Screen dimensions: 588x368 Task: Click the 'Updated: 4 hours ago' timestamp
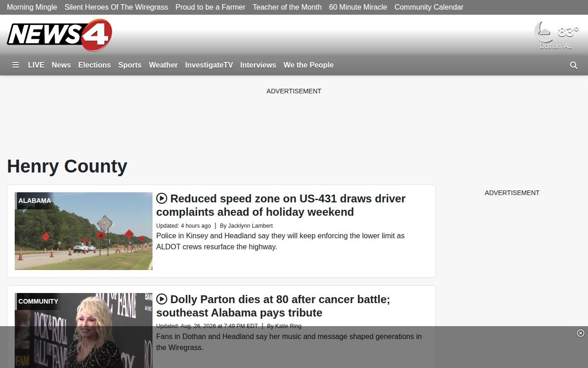coord(184,226)
